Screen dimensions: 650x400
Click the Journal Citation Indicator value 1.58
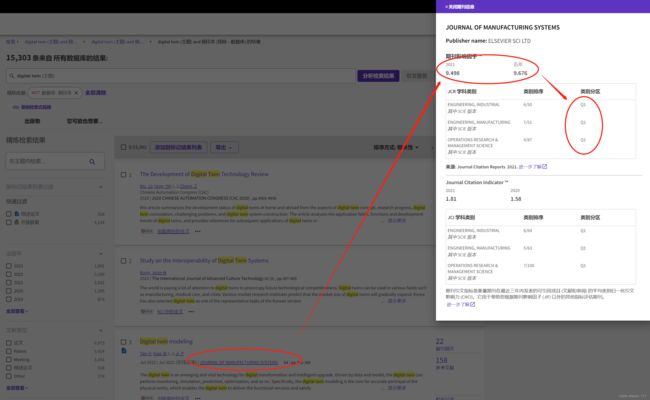[x=516, y=199]
